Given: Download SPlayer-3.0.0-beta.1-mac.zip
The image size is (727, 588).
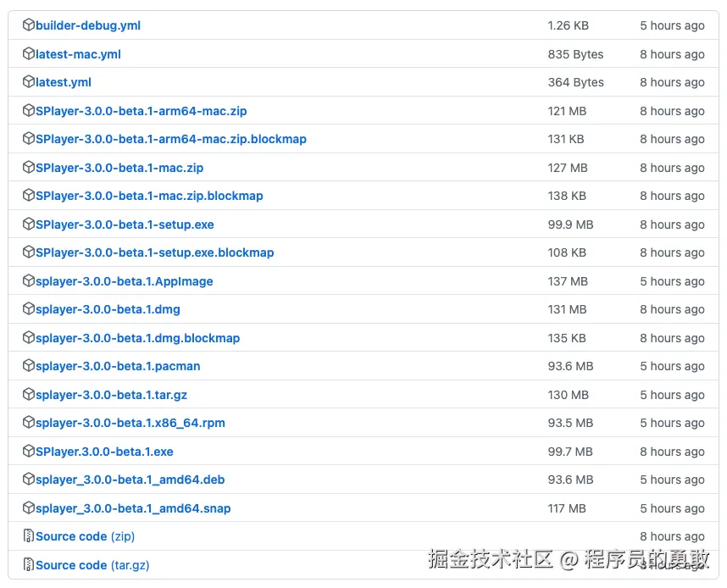Looking at the screenshot, I should tap(119, 168).
